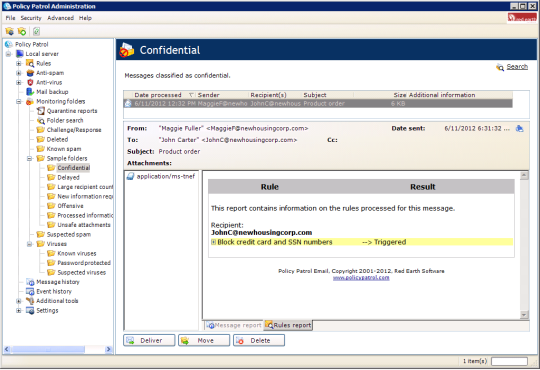This screenshot has width=540, height=370.
Task: Collapse the Viruses tree node
Action: 30,244
